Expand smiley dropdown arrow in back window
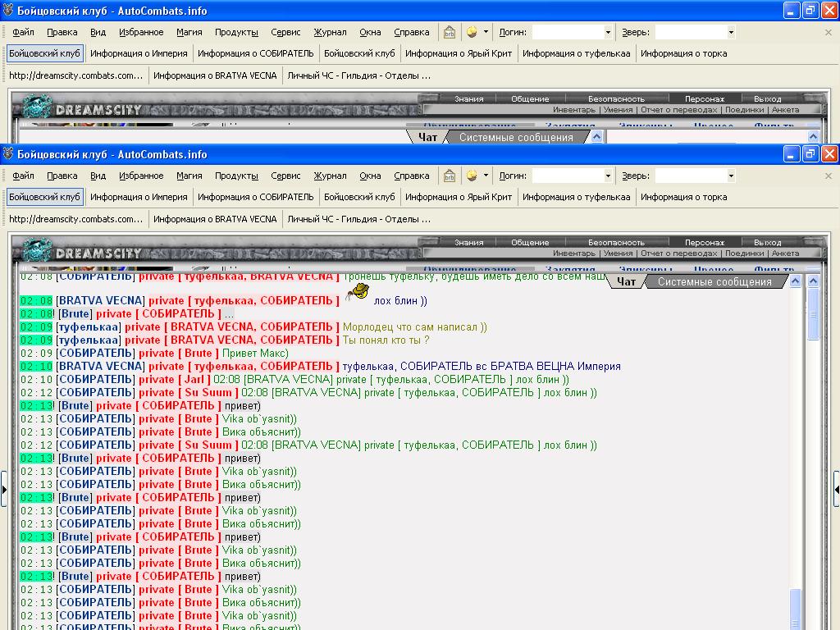Image resolution: width=840 pixels, height=630 pixels. [486, 32]
